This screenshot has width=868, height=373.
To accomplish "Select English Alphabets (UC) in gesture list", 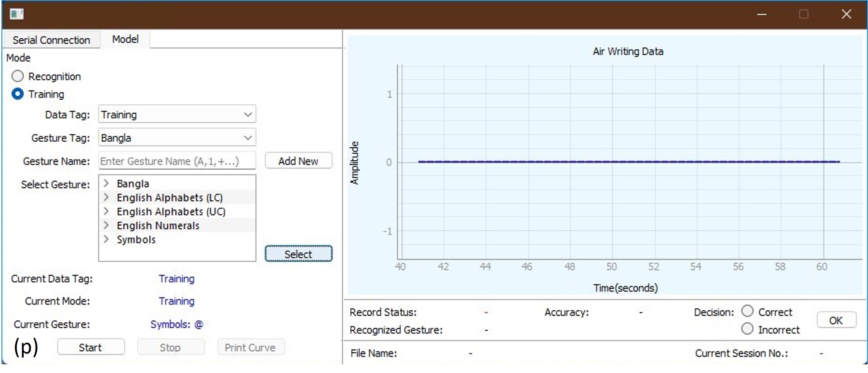I will (171, 212).
